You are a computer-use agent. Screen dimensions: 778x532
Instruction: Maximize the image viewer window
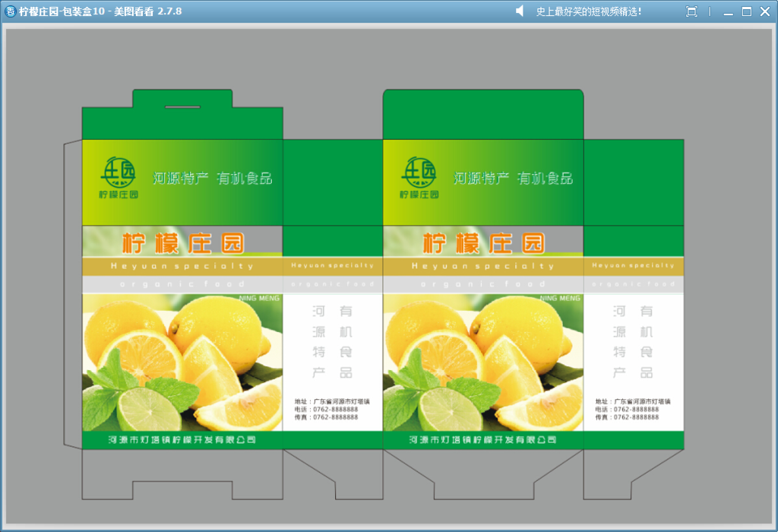coord(746,11)
